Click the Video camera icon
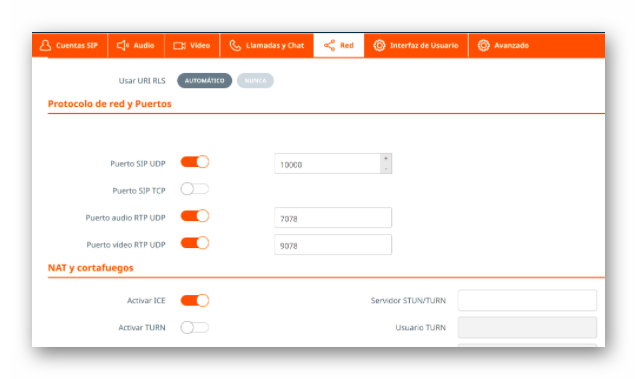 click(x=179, y=45)
